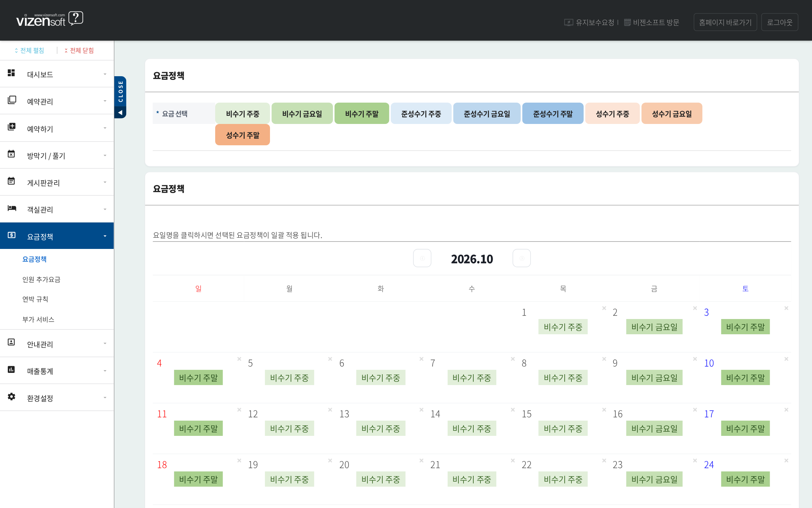Image resolution: width=812 pixels, height=508 pixels.
Task: Open 요금정책 submenu item
Action: [x=34, y=259]
